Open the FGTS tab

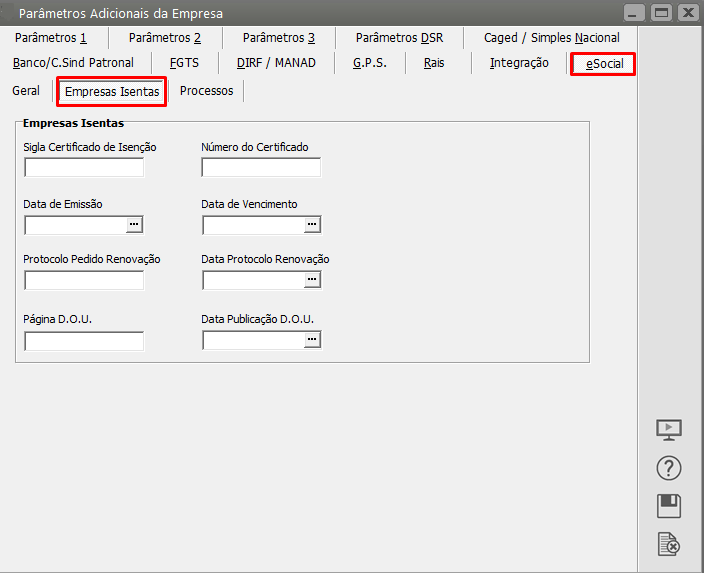tap(184, 63)
